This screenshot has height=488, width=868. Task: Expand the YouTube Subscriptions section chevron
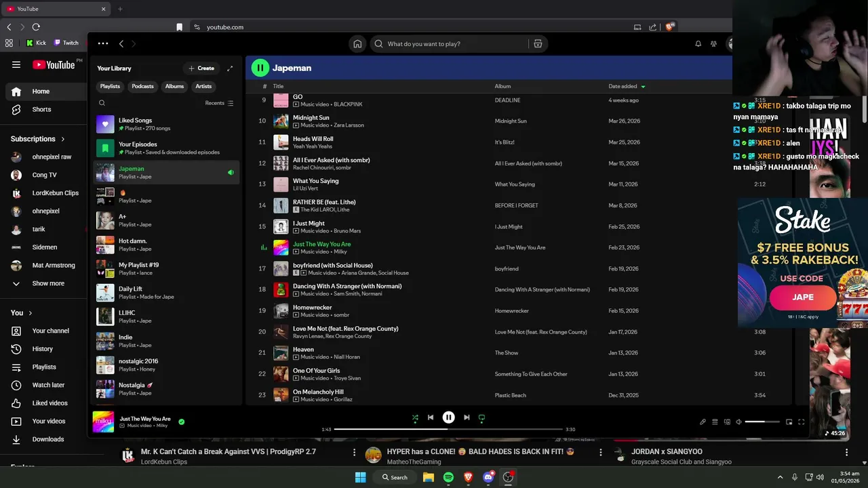click(x=63, y=139)
